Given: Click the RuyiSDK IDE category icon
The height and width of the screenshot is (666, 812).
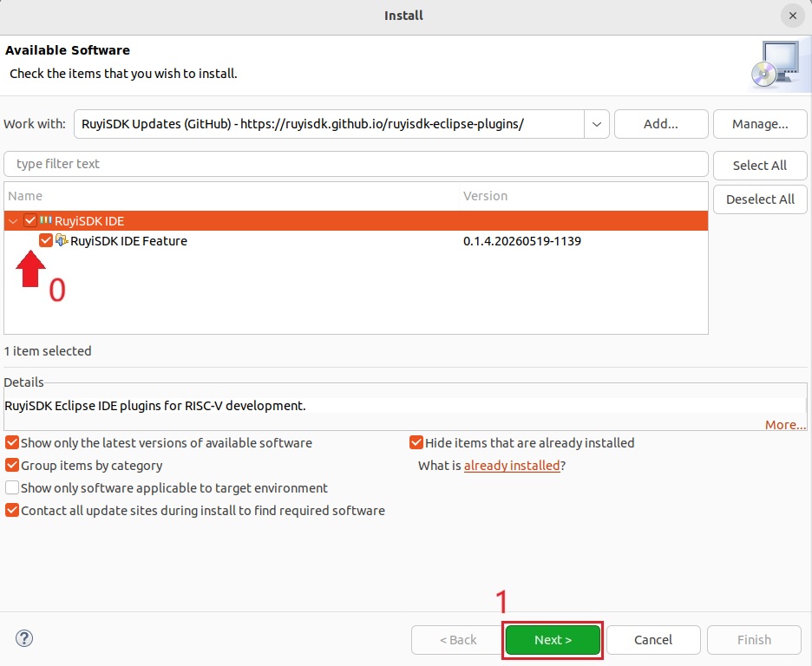Looking at the screenshot, I should point(46,220).
